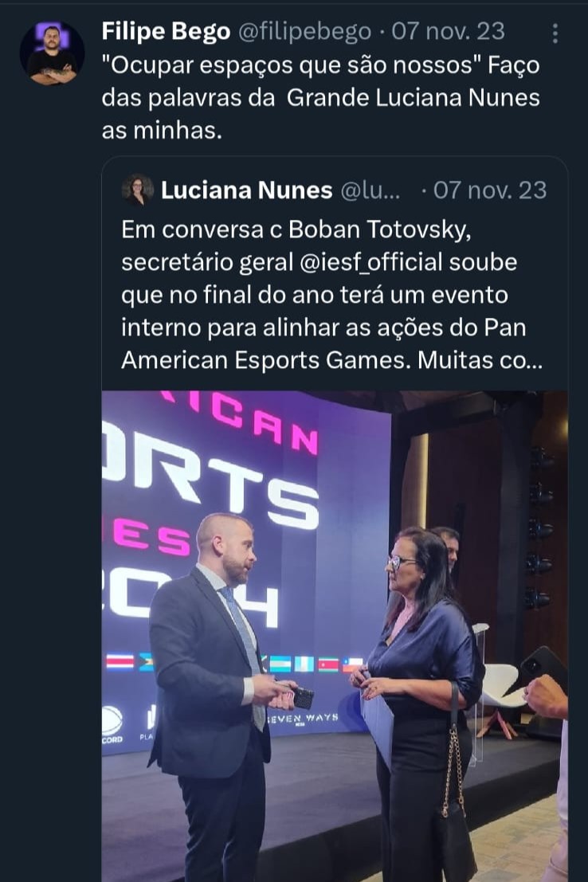Click the quoted tweet's 07 nov. 23 date
Viewport: 588px width, 882px height.
click(490, 190)
